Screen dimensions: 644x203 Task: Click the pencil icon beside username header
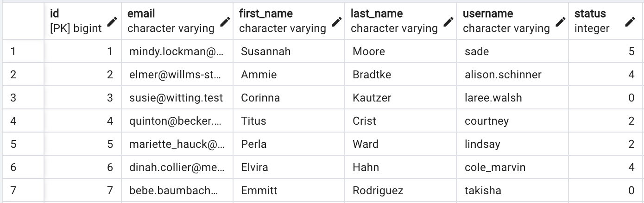pos(561,21)
